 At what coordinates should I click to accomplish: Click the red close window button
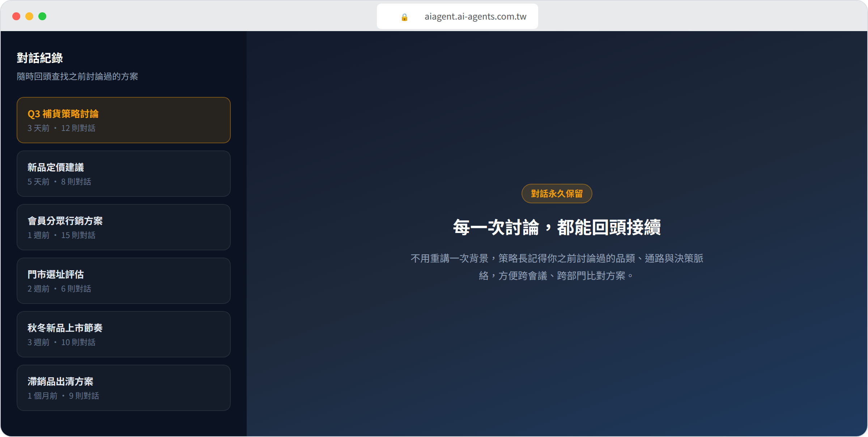pyautogui.click(x=16, y=16)
